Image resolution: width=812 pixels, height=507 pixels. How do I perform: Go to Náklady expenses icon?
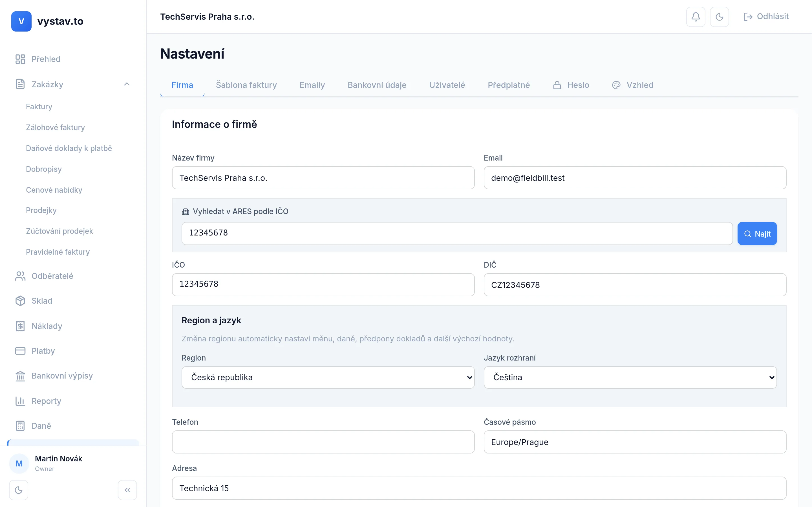click(x=20, y=326)
